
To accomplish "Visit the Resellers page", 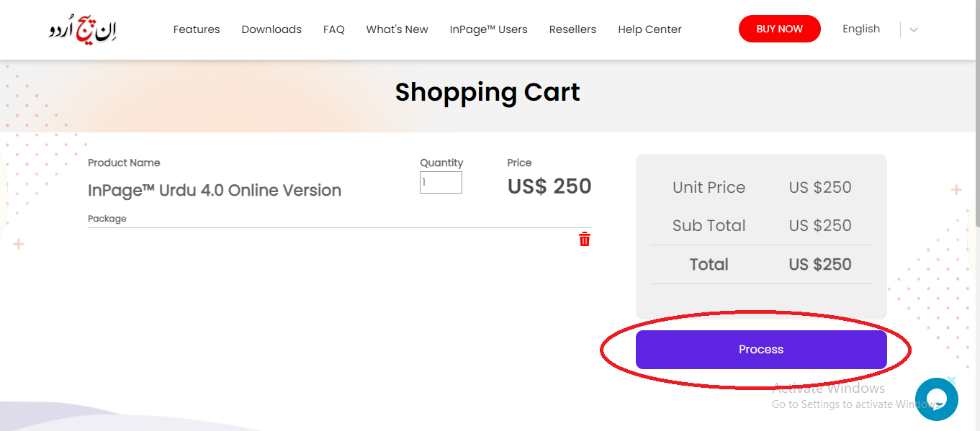I will pyautogui.click(x=572, y=30).
